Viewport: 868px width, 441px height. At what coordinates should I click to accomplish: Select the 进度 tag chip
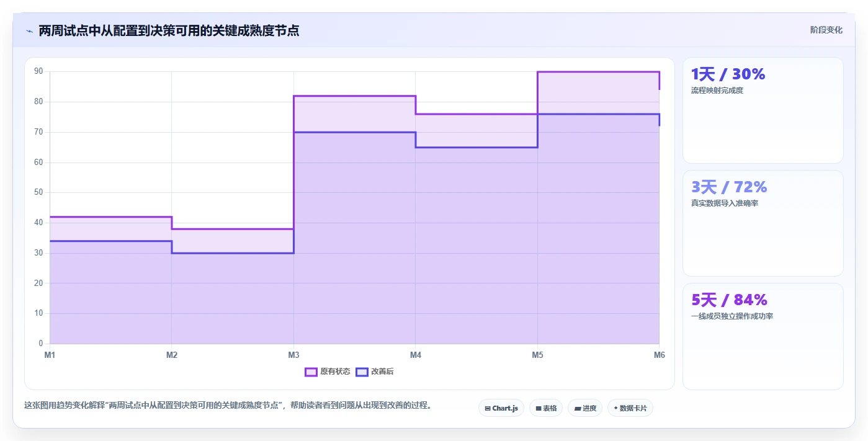click(585, 408)
